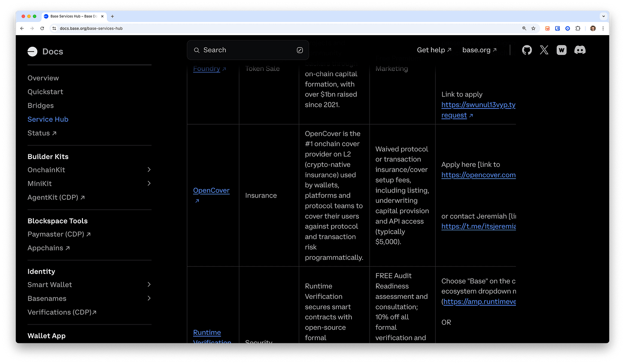Close the Base Services Hub tab
This screenshot has height=364, width=625.
pos(102,16)
